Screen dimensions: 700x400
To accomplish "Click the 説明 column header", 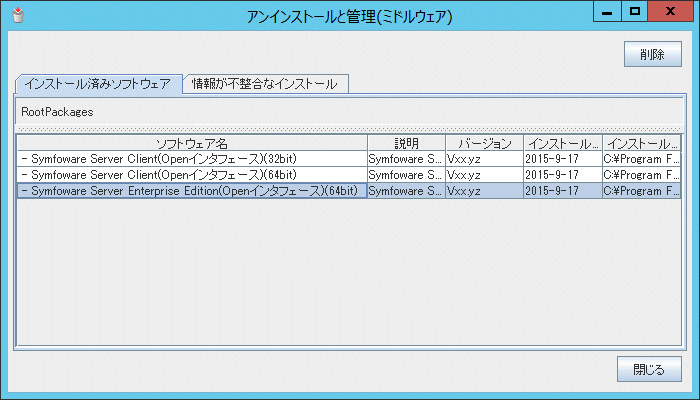I will 406,143.
